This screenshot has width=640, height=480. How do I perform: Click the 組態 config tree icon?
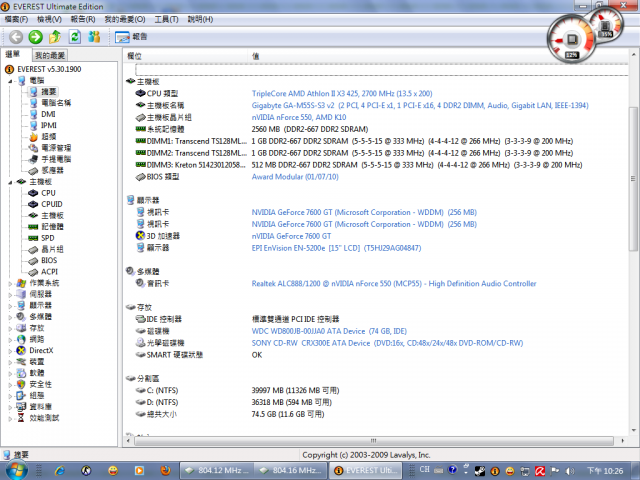coord(21,396)
